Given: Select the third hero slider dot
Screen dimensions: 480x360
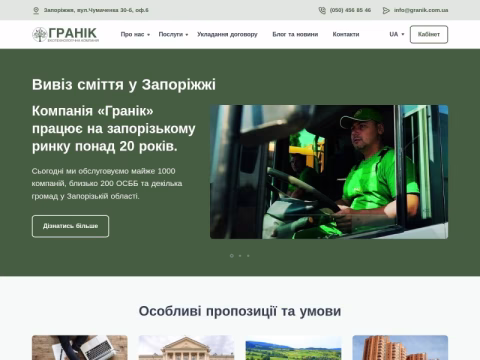Looking at the screenshot, I should point(248,256).
